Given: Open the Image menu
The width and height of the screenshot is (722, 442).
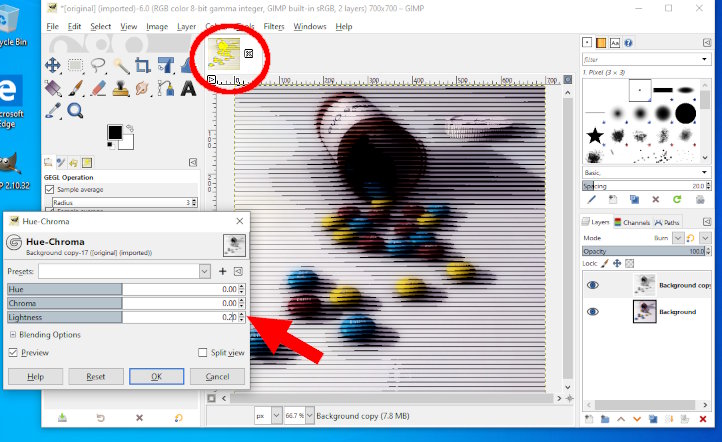Looking at the screenshot, I should coord(157,27).
